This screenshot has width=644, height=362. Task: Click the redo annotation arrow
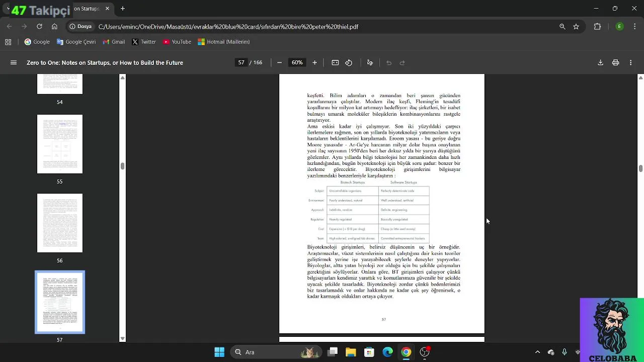(402, 63)
